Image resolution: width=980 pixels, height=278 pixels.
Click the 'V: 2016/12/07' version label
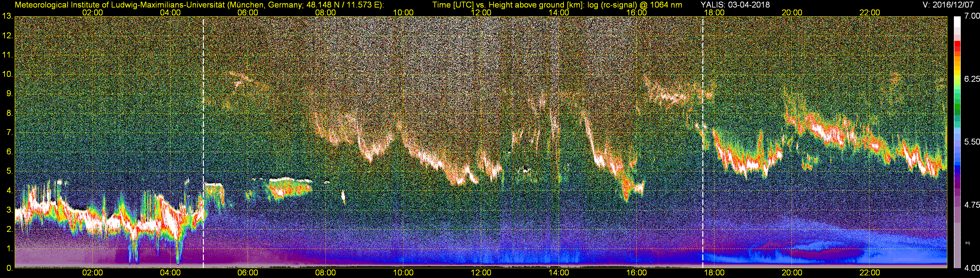coord(947,5)
